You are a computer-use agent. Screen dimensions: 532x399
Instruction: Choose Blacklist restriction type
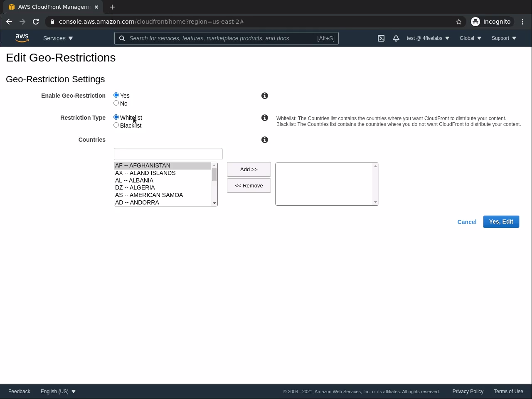[116, 125]
